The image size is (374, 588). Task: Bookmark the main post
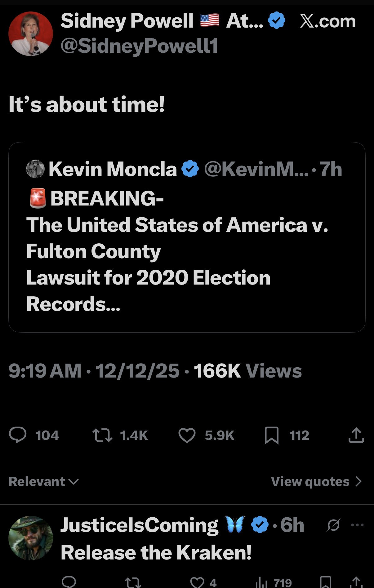271,435
